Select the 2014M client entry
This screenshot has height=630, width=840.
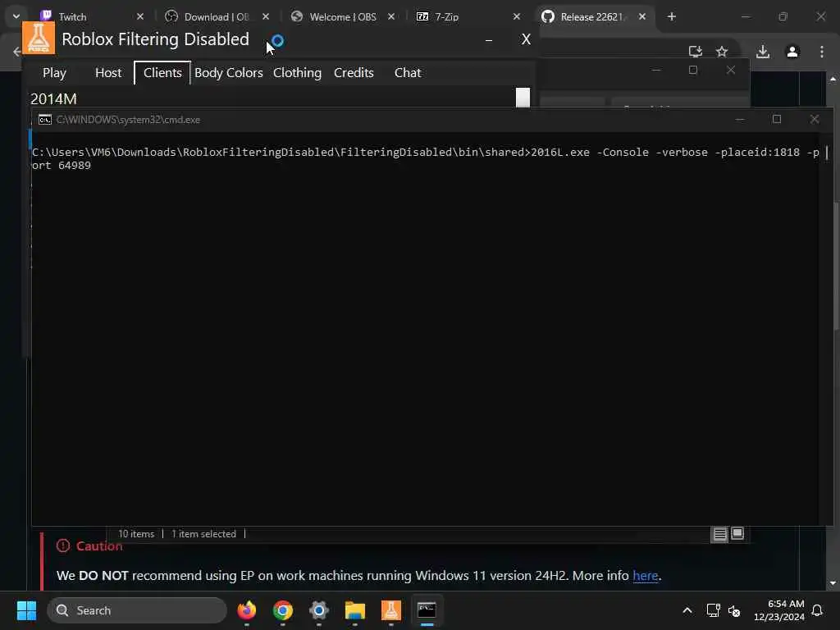coord(53,98)
